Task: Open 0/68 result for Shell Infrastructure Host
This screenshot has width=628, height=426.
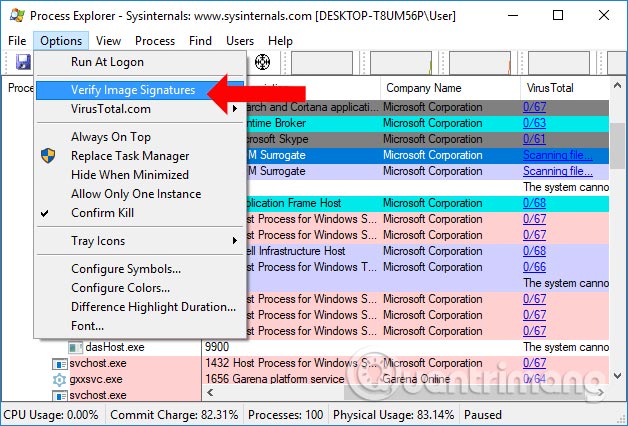Action: coord(534,251)
